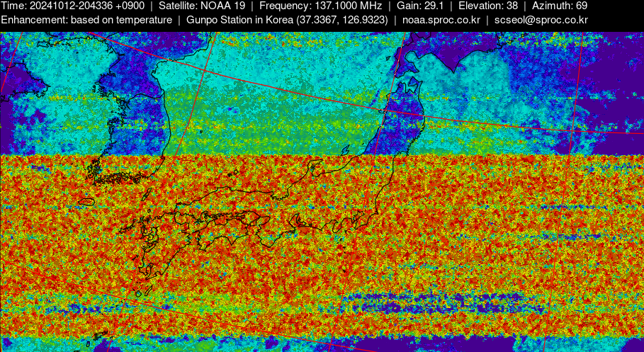Click the Azimuth: 69 value
This screenshot has height=352, width=644.
pyautogui.click(x=560, y=6)
